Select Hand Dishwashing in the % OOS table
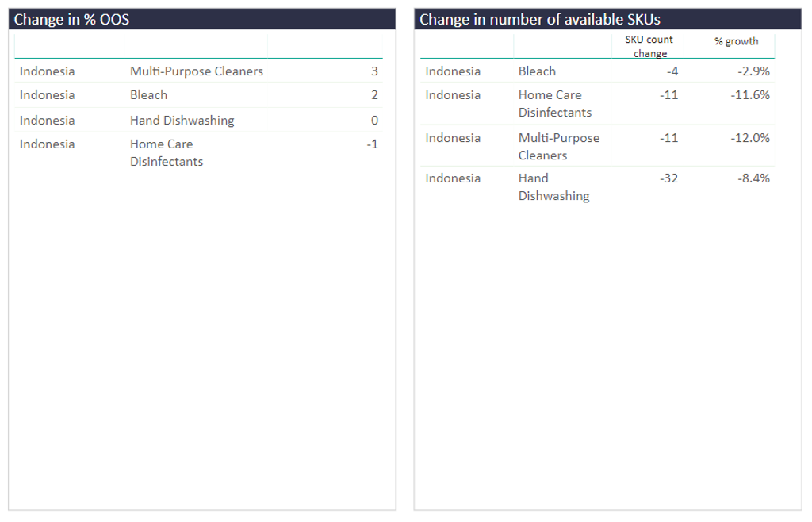The width and height of the screenshot is (812, 522). [x=182, y=121]
